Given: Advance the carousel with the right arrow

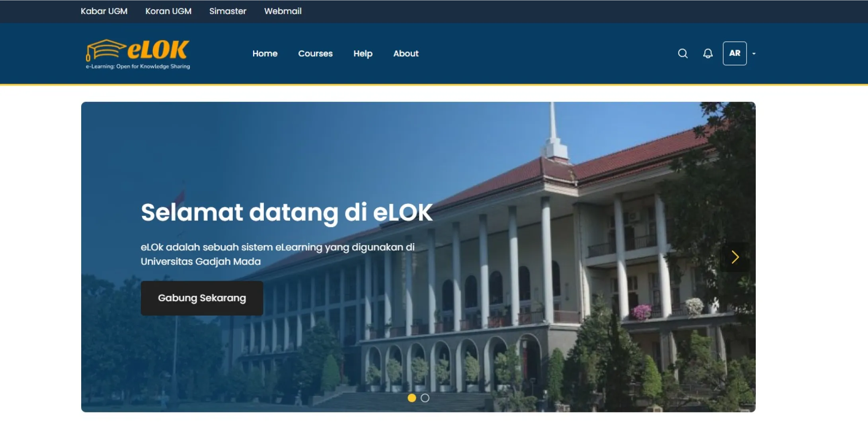Looking at the screenshot, I should 734,257.
